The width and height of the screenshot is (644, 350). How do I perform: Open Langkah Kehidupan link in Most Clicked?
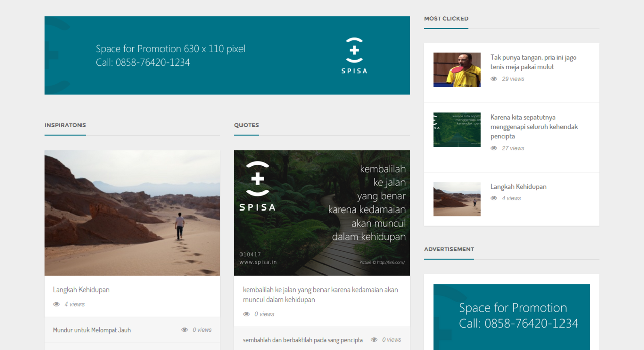tap(518, 187)
